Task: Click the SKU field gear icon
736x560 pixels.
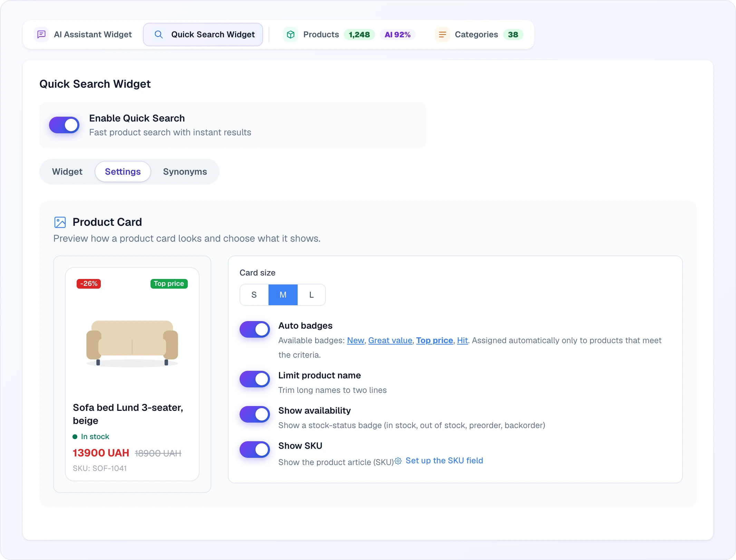Action: click(398, 461)
